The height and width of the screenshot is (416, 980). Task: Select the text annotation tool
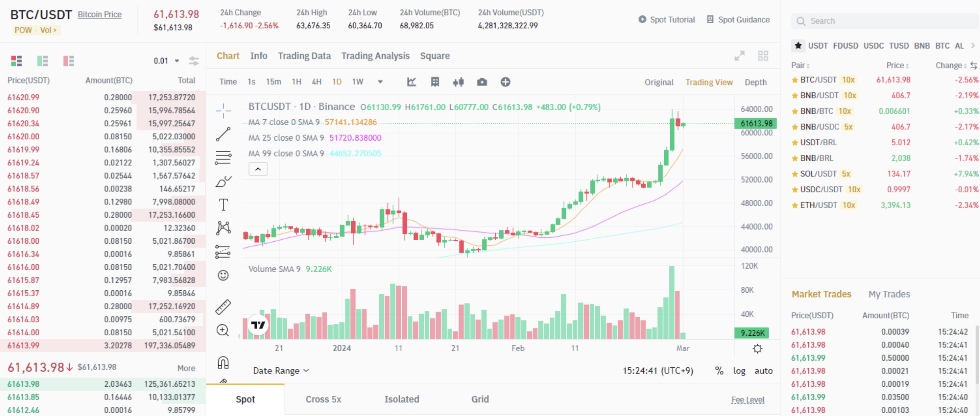223,204
